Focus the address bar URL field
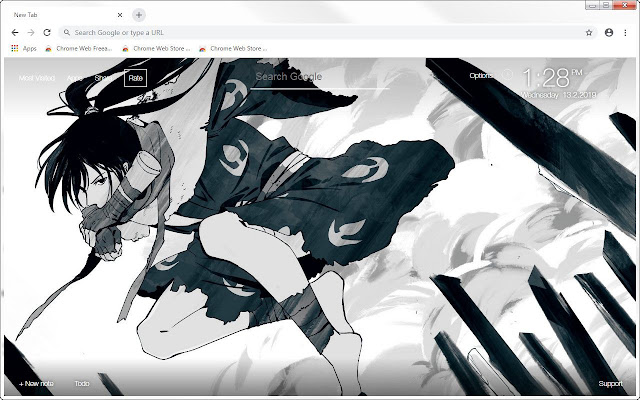 point(328,33)
